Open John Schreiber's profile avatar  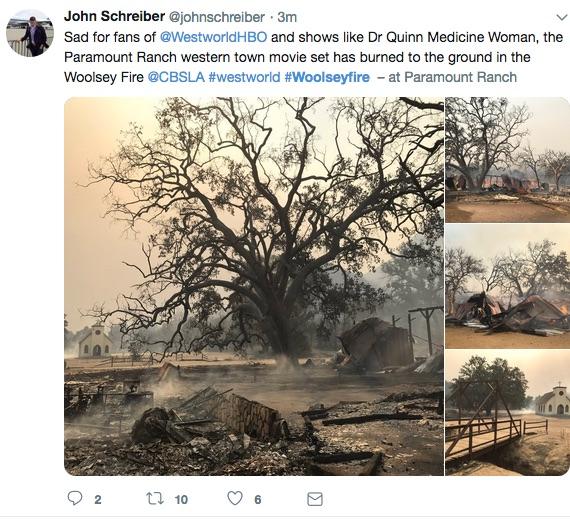coord(30,33)
